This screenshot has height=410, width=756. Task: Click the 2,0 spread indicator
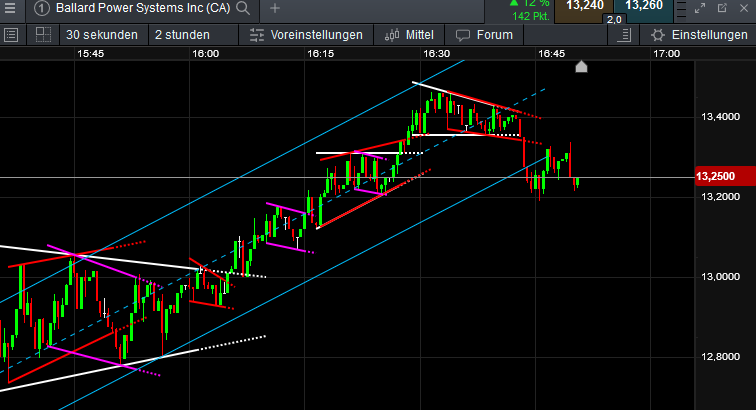(x=614, y=20)
